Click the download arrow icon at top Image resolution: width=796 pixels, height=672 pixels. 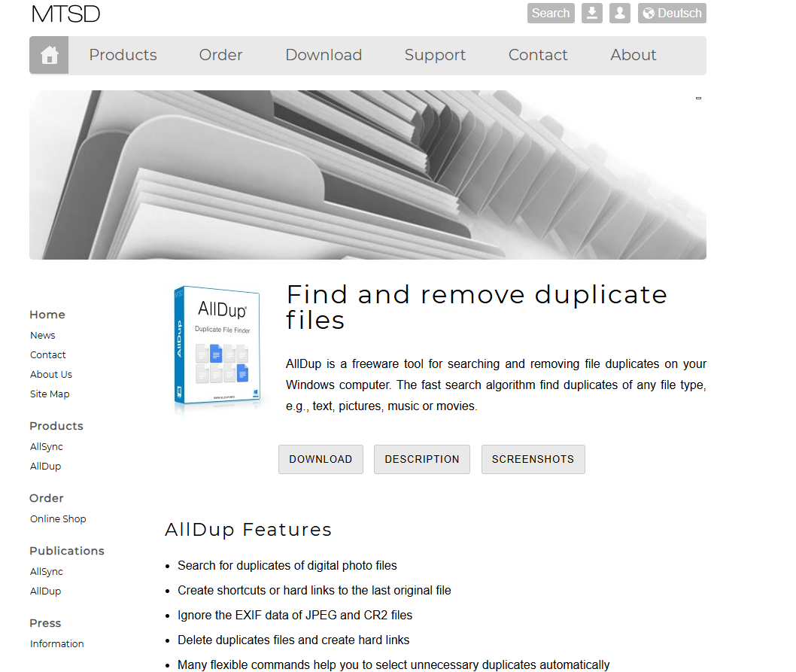pyautogui.click(x=592, y=14)
